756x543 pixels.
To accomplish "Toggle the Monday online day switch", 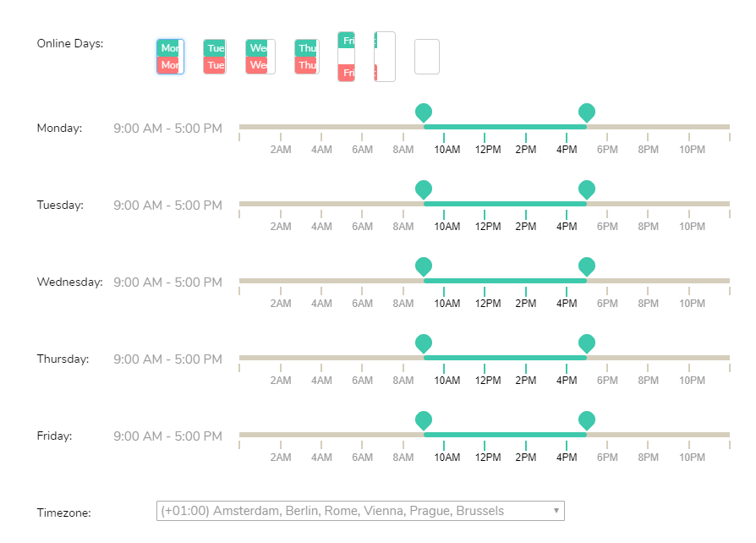I will point(170,57).
